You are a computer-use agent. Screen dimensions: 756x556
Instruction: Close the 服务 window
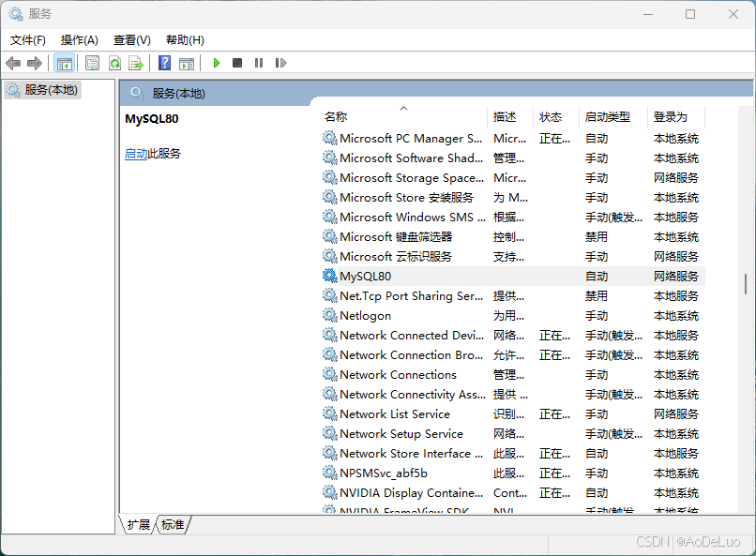point(733,14)
